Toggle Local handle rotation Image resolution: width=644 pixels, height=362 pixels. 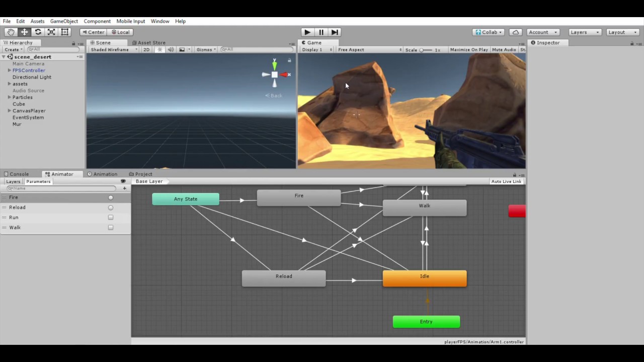[x=120, y=32]
